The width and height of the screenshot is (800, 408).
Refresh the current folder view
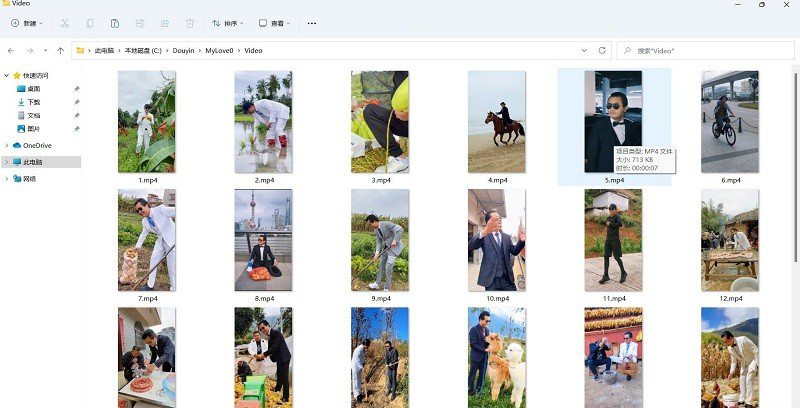pyautogui.click(x=602, y=50)
